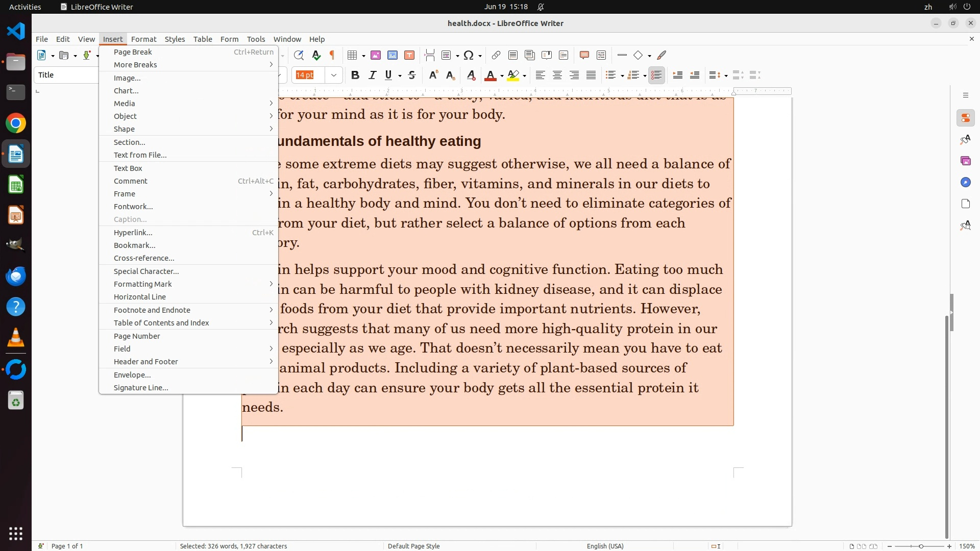Center-align the paragraph
Viewport: 980px width, 551px height.
coord(557,75)
